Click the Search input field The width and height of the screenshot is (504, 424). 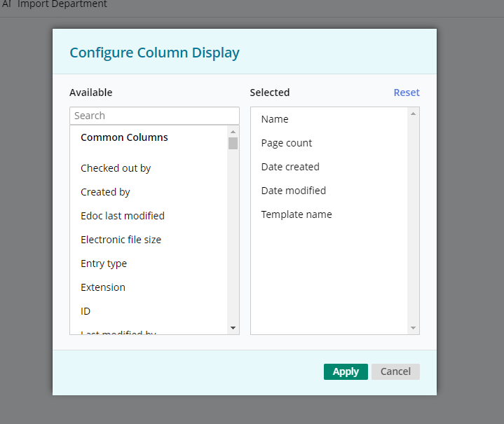point(154,116)
